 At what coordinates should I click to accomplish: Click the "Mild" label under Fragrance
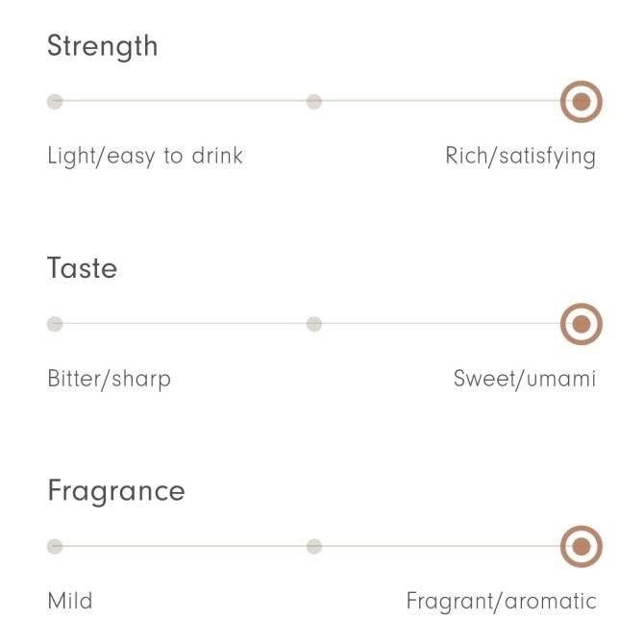[70, 602]
